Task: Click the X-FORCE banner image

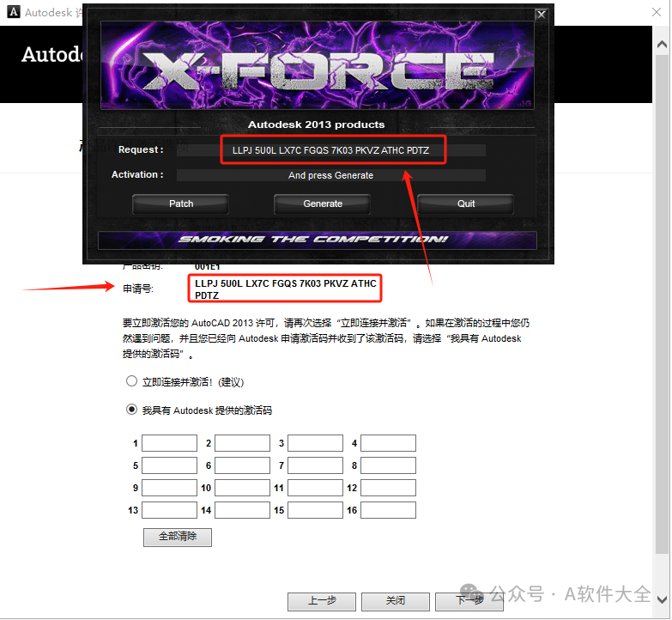Action: pos(318,65)
